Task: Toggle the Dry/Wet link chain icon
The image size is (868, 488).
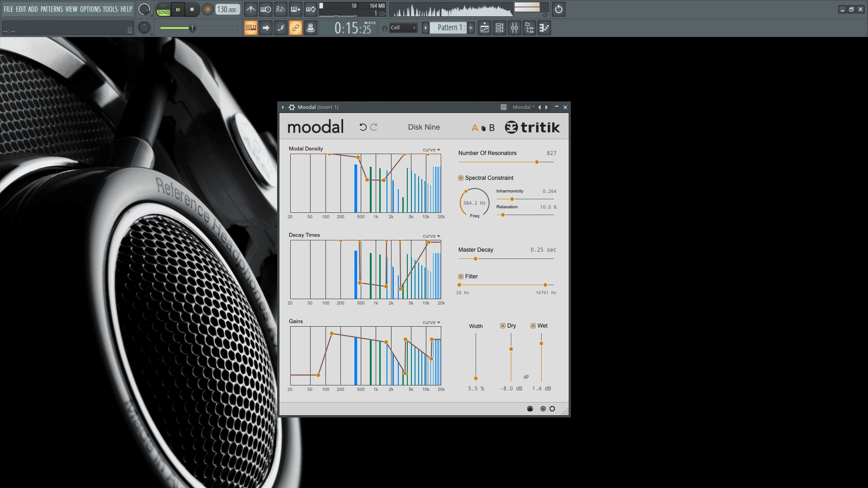Action: [x=526, y=377]
